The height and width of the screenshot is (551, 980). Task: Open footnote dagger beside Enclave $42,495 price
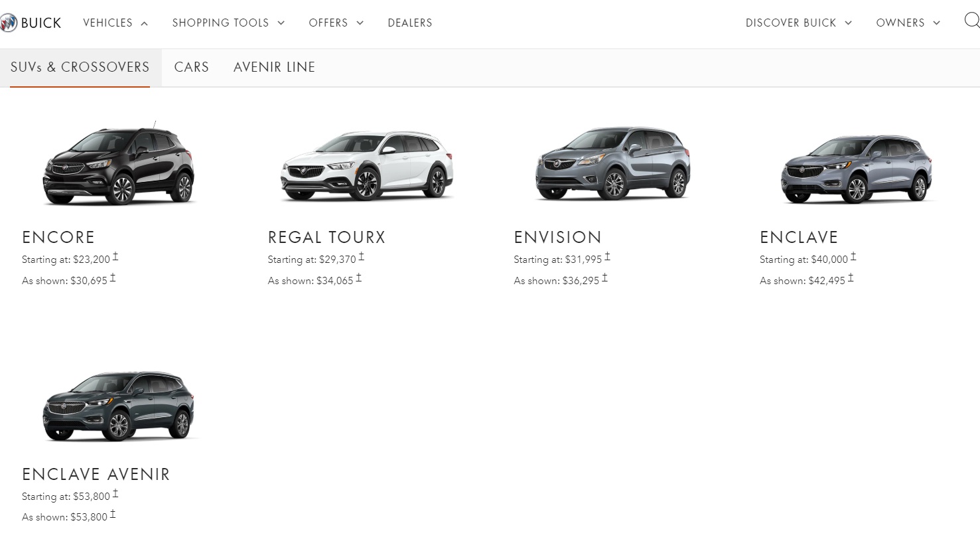pyautogui.click(x=851, y=277)
